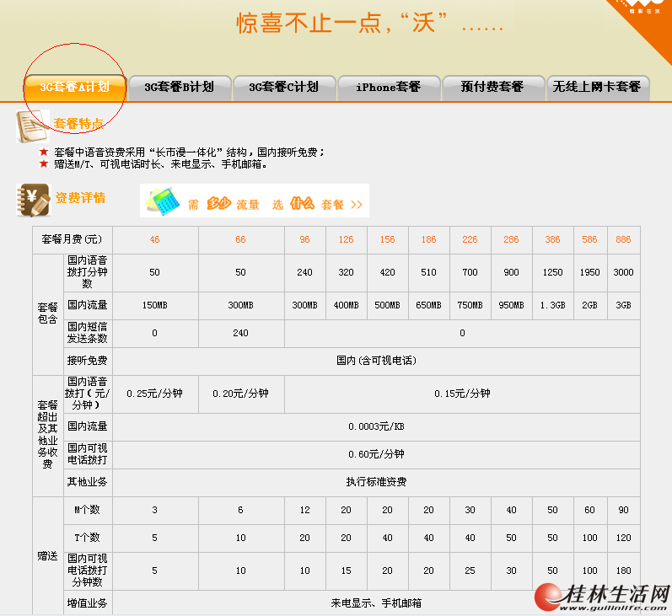
Task: Click the 套餐超出及其他业务收费 section label
Action: tap(47, 435)
